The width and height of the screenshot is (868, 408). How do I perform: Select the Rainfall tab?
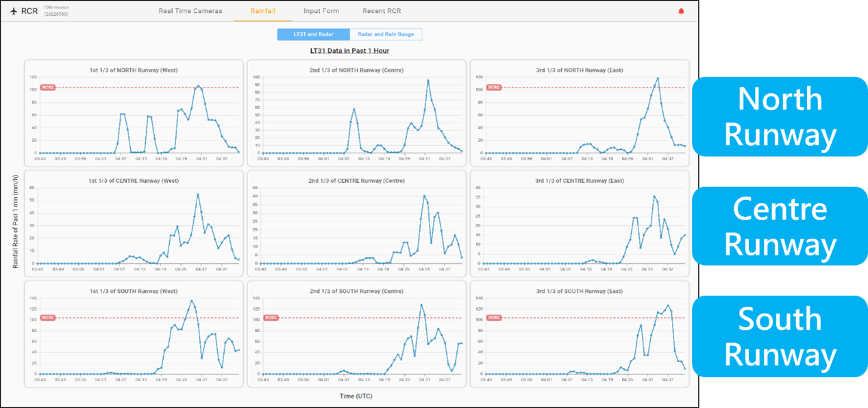(x=263, y=11)
